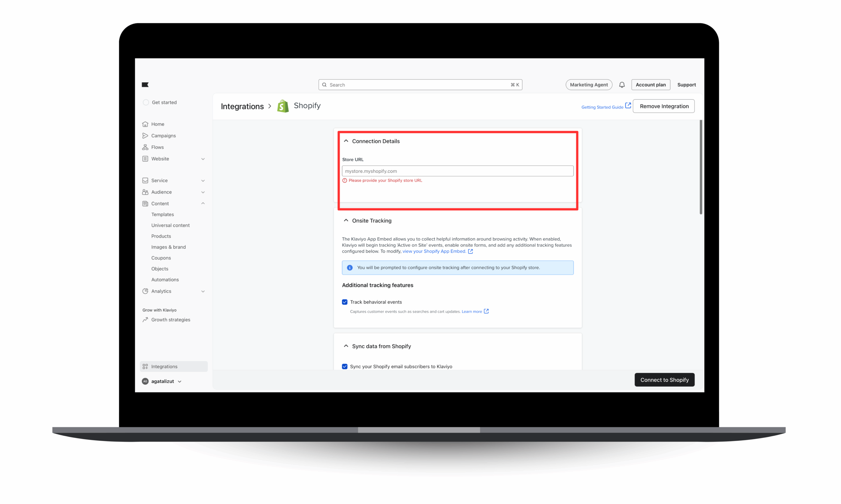Click the Connect to Shopify button
Viewport: 841px width, 504px height.
(x=664, y=380)
